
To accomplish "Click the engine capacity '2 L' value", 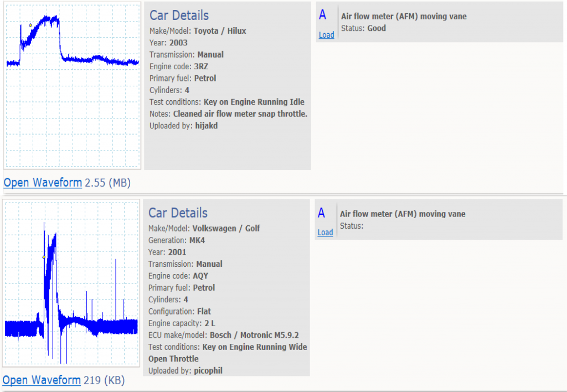I will coord(210,323).
